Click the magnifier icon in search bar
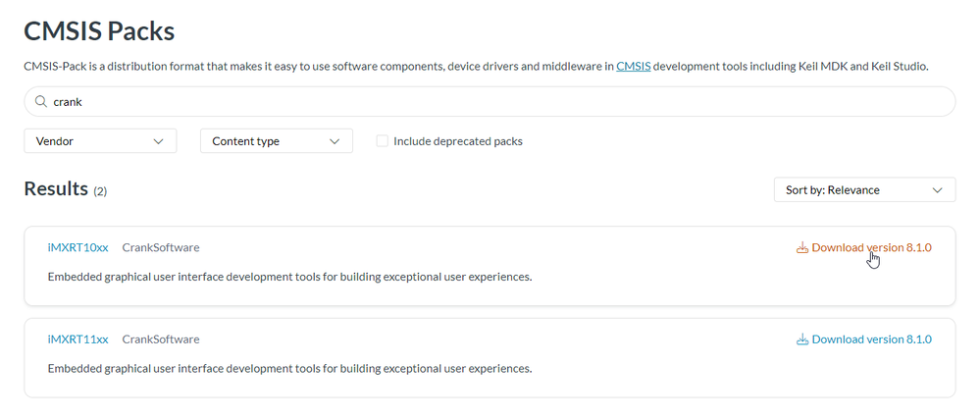The width and height of the screenshot is (980, 417). (x=40, y=101)
